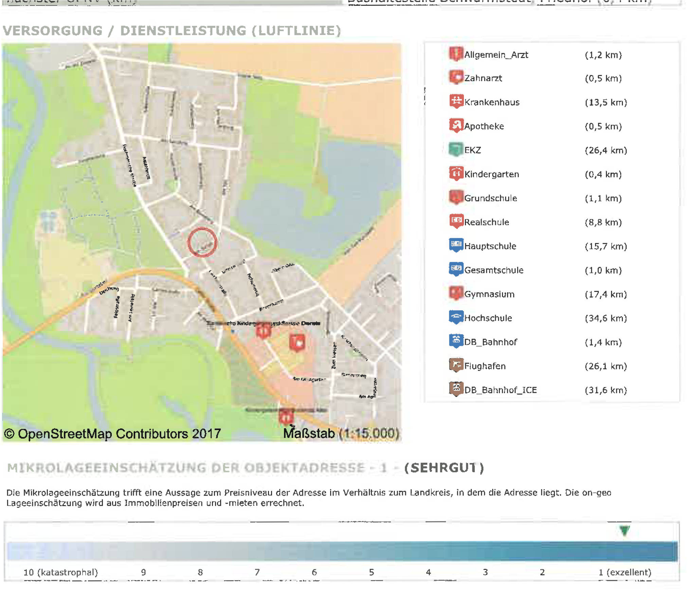Click the Allgemein_Arzt legend icon
The image size is (700, 610).
(456, 54)
